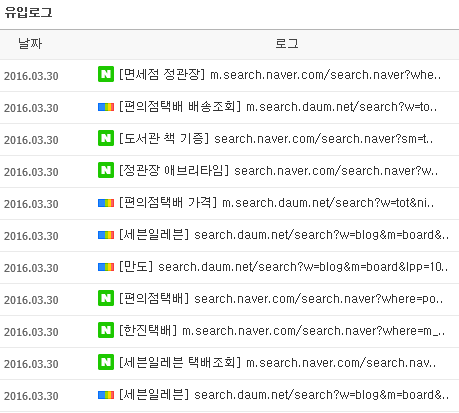The width and height of the screenshot is (459, 413).
Task: Click the Daum icon beside 만도
Action: coord(106,267)
